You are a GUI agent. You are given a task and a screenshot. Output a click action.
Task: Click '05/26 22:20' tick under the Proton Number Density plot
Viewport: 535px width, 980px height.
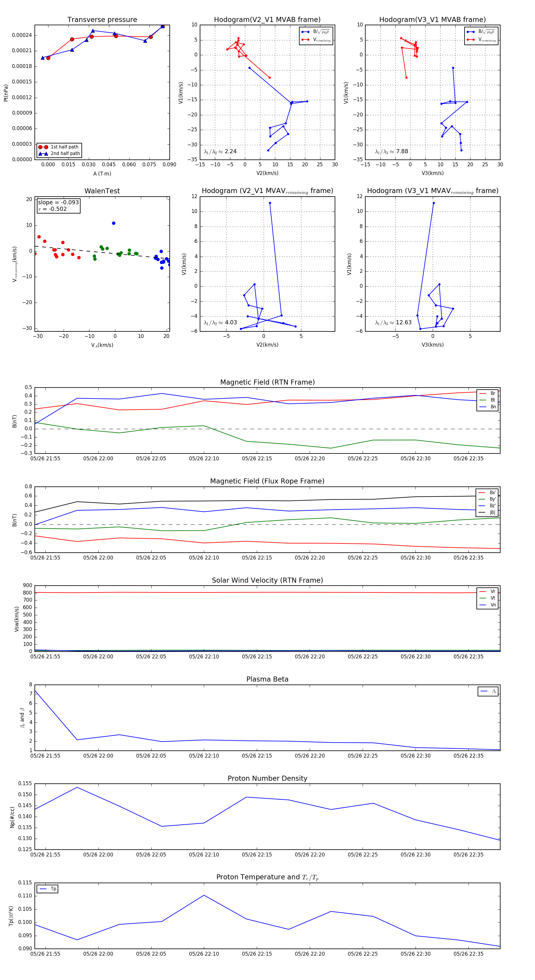310,855
